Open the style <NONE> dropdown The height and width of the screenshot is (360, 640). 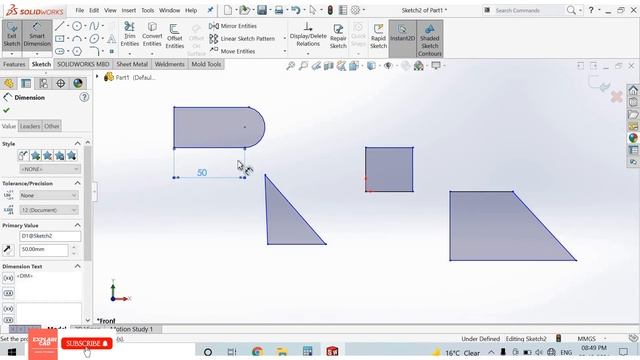click(50, 169)
